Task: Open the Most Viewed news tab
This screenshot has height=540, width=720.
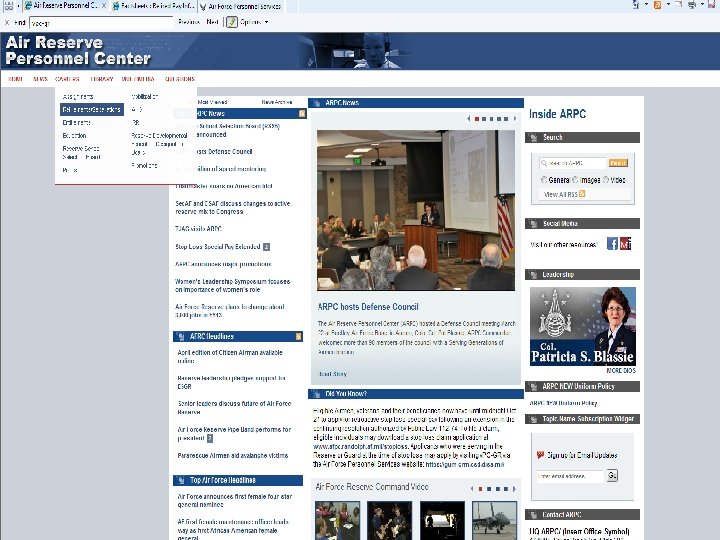Action: click(213, 102)
